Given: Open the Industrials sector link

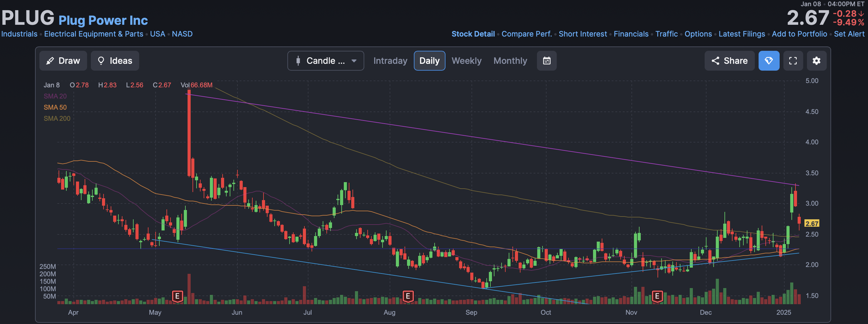Looking at the screenshot, I should point(19,34).
